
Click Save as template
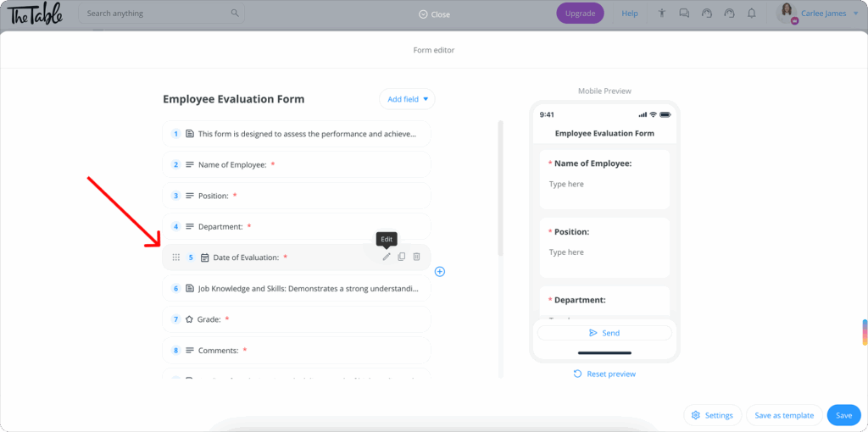784,415
